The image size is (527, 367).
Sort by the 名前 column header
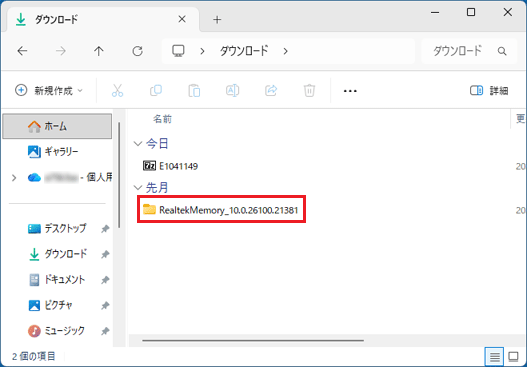click(x=163, y=119)
